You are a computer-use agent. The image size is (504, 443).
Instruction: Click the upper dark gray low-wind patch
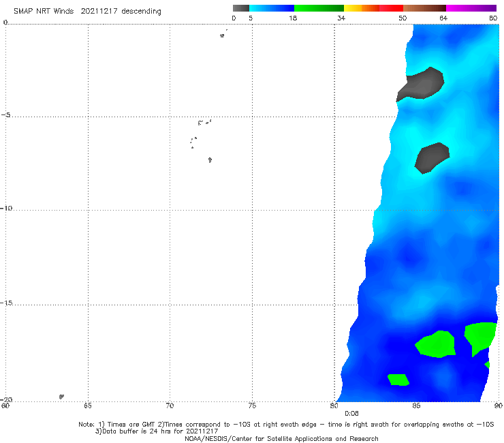[x=422, y=84]
